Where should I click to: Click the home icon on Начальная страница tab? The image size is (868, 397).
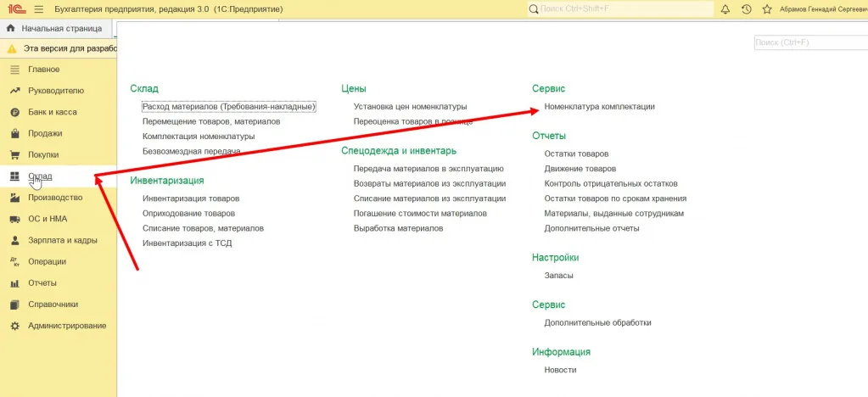10,28
